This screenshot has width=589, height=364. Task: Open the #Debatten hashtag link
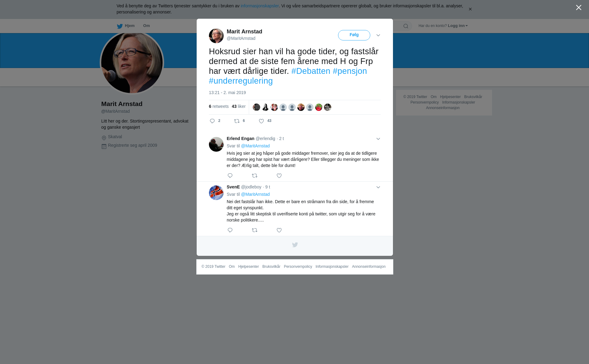point(311,71)
